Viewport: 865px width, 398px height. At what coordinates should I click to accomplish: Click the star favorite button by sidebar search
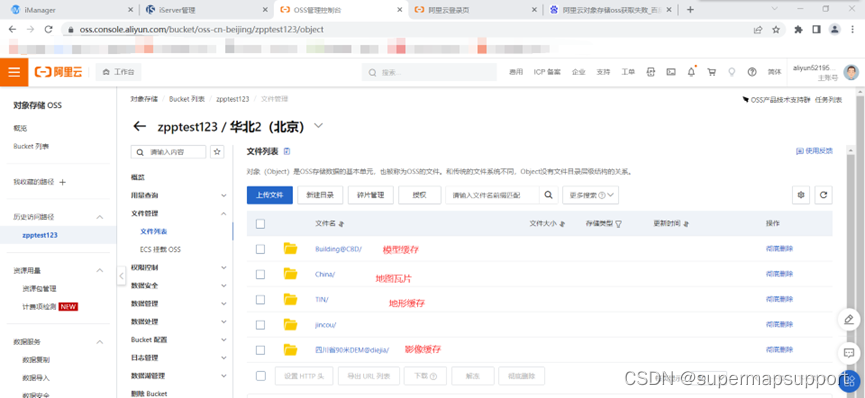tap(217, 152)
